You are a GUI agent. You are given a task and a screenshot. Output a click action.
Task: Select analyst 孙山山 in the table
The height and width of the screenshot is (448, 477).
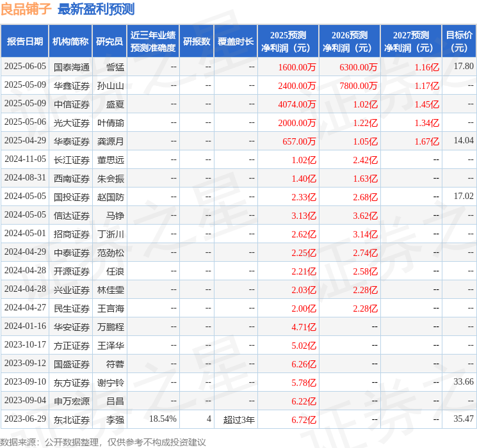pos(111,85)
